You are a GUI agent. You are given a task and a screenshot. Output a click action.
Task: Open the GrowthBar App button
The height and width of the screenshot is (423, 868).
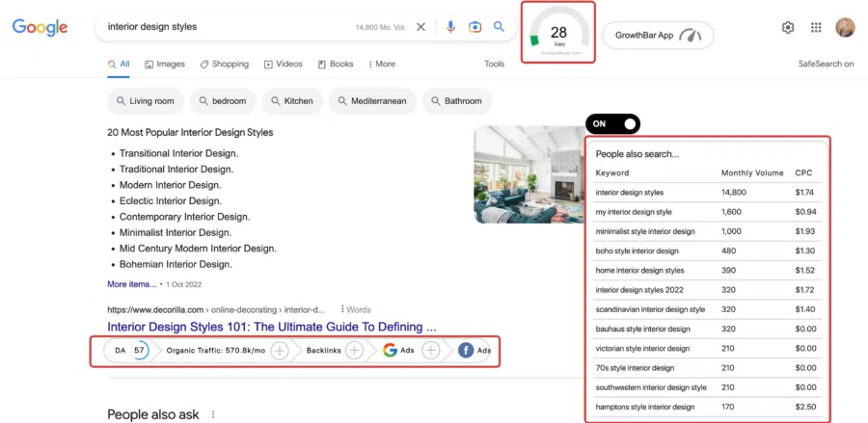[x=658, y=36]
